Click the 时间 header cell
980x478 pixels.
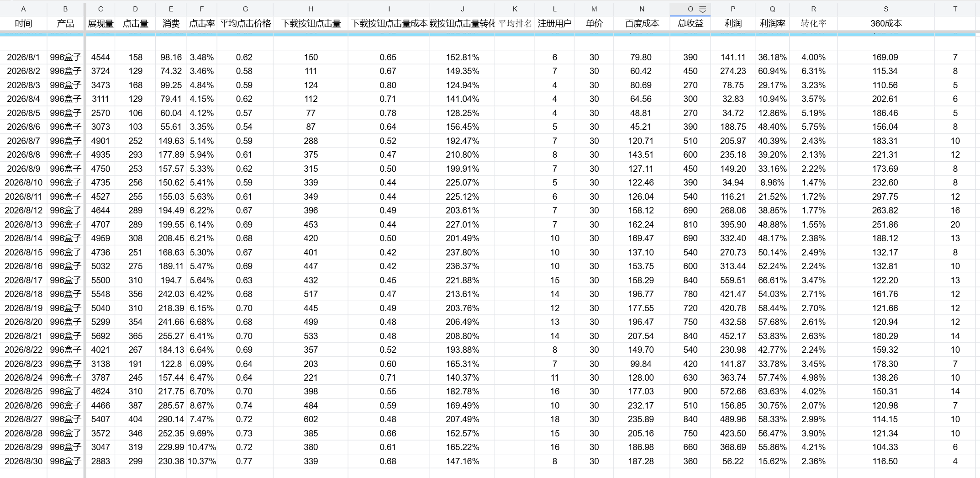pos(23,23)
